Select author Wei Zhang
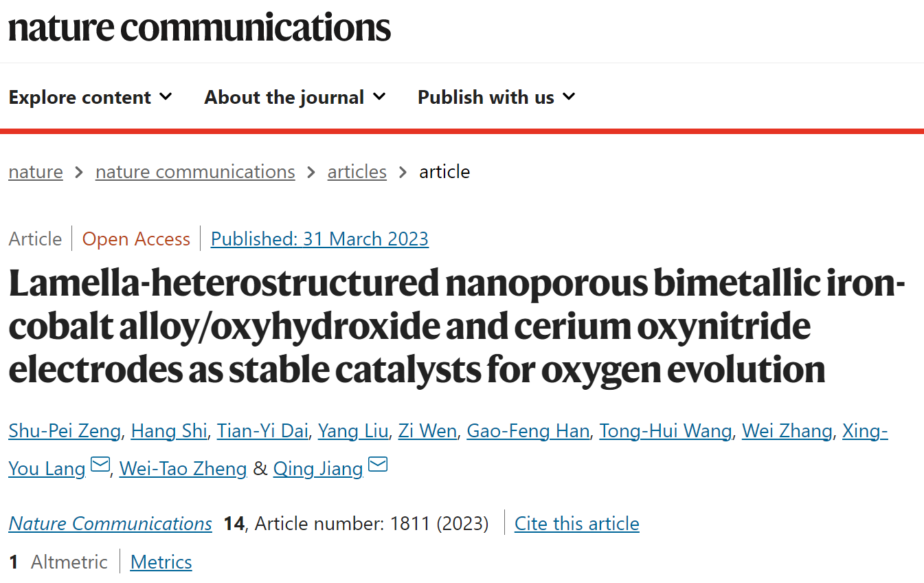Viewport: 924px width, 583px height. pyautogui.click(x=787, y=431)
